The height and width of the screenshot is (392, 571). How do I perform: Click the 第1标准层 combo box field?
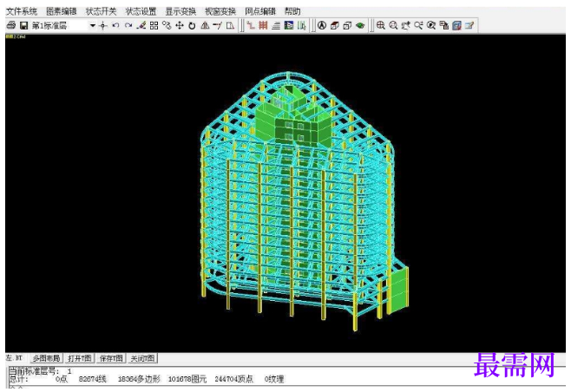tap(63, 25)
